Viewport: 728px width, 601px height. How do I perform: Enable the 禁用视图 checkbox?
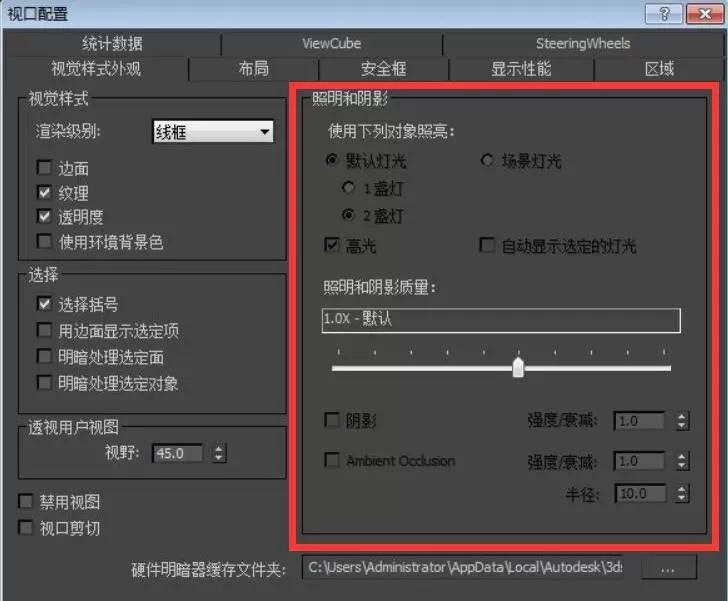(x=26, y=502)
